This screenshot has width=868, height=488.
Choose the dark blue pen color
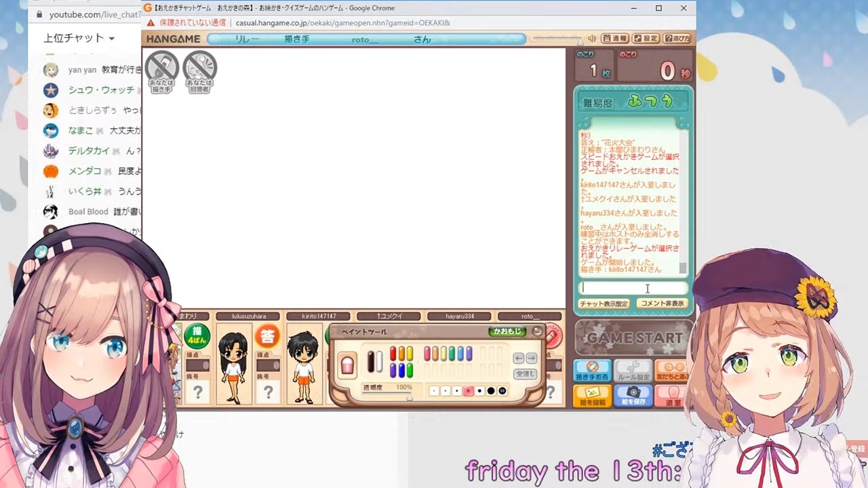point(401,370)
